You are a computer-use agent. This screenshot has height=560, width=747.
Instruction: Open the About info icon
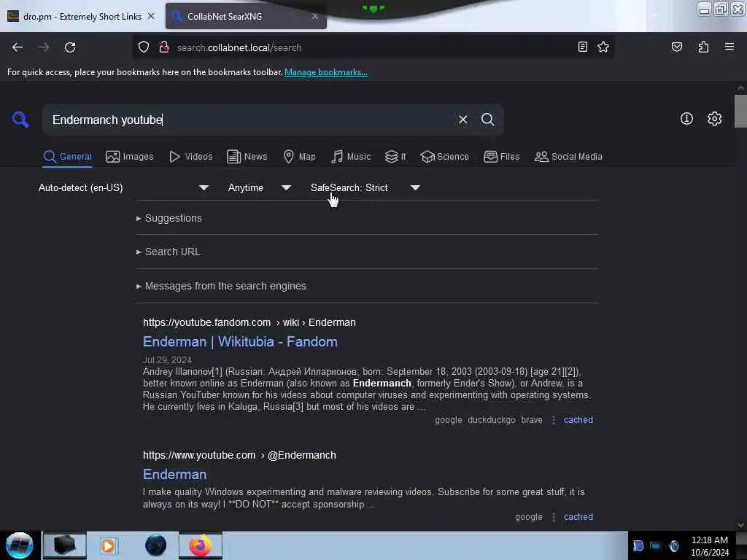point(686,119)
